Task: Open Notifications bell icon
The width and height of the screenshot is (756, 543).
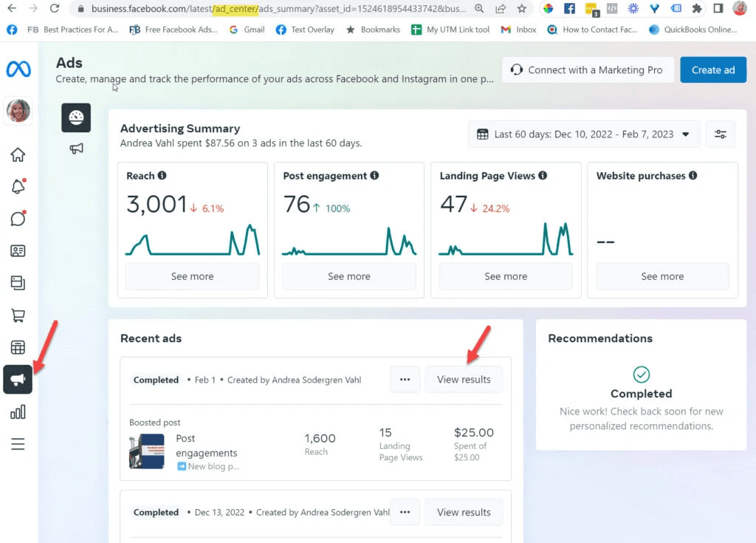Action: [x=18, y=186]
